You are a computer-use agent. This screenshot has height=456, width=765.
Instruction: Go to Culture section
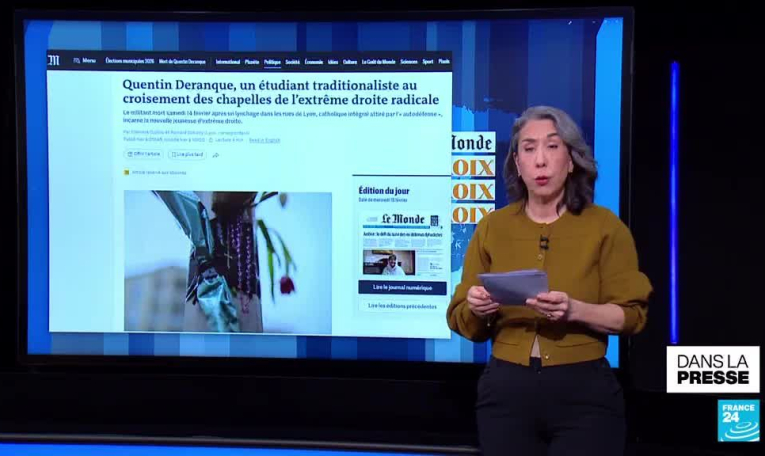pos(350,62)
